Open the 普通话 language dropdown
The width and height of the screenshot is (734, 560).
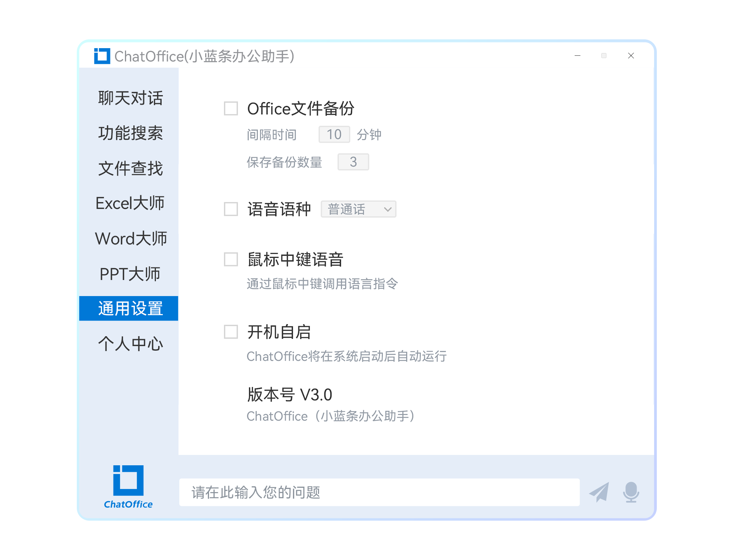[x=358, y=209]
